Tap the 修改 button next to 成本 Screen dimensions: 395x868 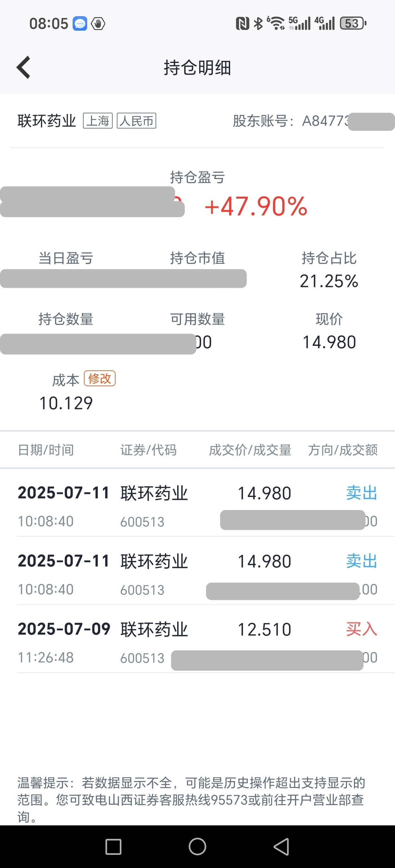[x=100, y=378]
